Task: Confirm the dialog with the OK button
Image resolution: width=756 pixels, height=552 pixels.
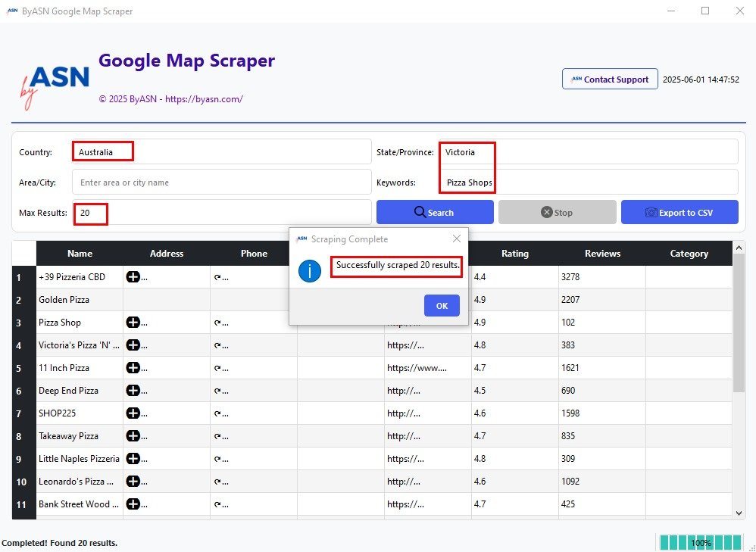Action: point(442,306)
